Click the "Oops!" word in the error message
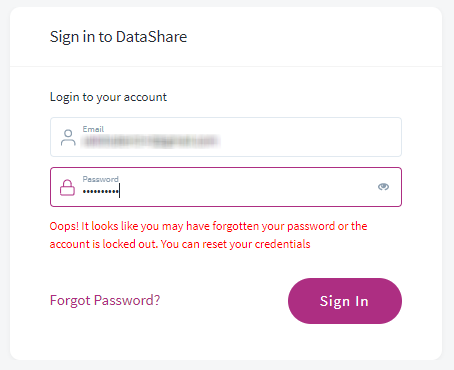The image size is (454, 370). (64, 226)
